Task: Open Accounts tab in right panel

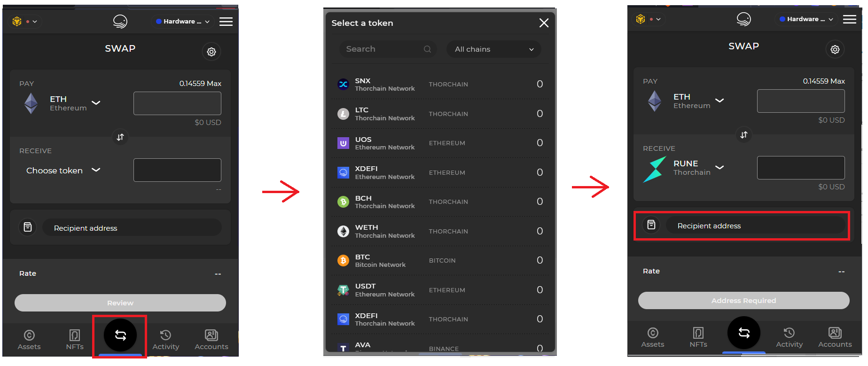Action: [835, 337]
